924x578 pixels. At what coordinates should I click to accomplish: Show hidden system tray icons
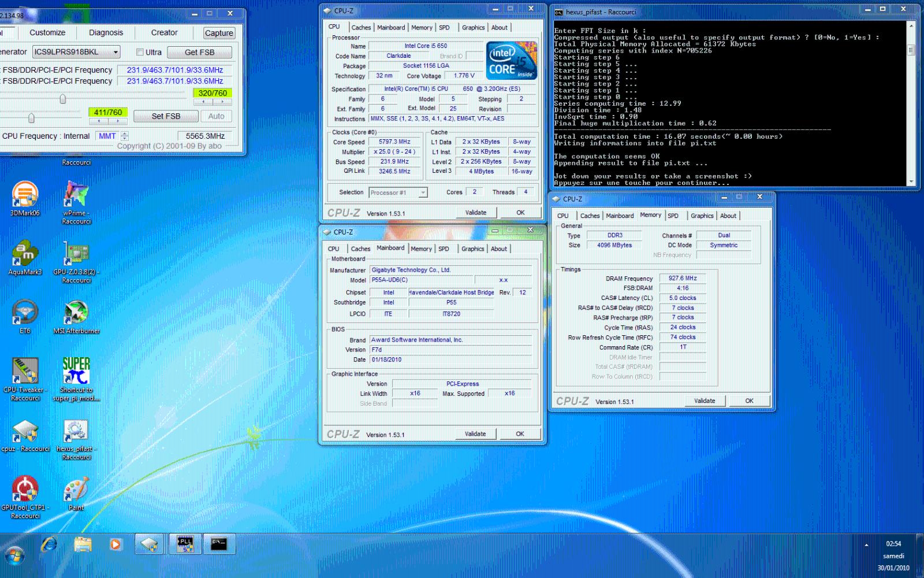pos(866,544)
